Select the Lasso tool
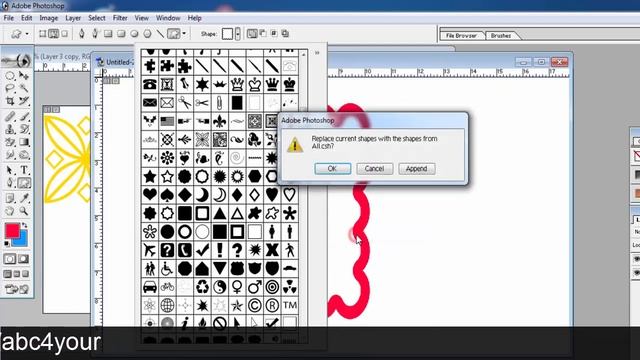The height and width of the screenshot is (360, 640). coord(10,88)
